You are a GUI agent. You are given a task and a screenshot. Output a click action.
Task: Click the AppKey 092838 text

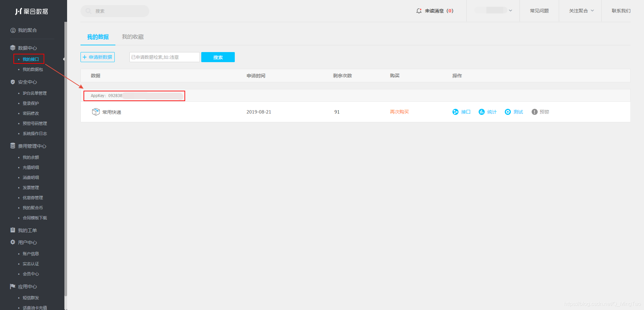click(x=106, y=96)
